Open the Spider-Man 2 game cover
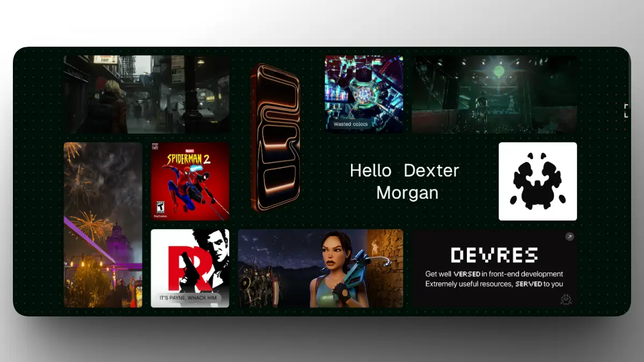The width and height of the screenshot is (644, 362). coord(190,181)
